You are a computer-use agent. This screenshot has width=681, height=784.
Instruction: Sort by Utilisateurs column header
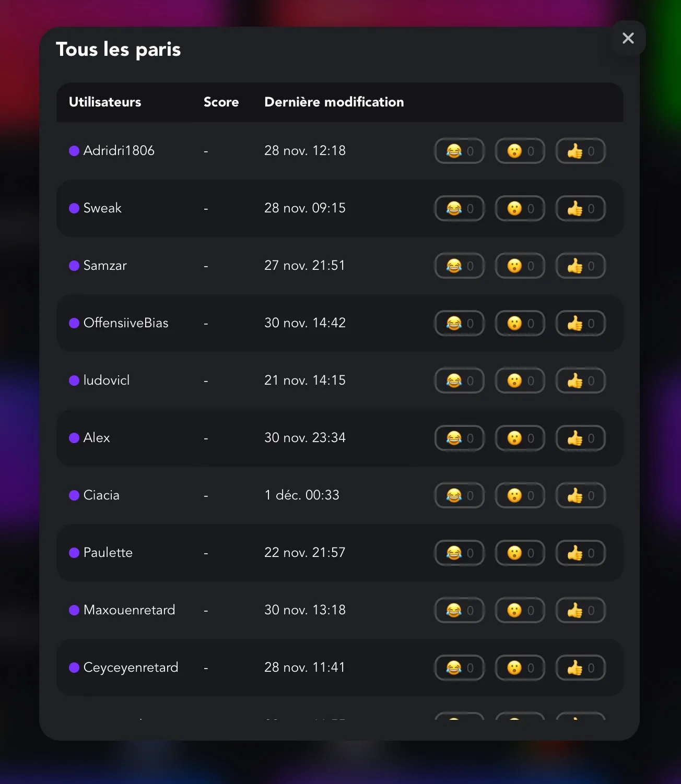[x=105, y=102]
